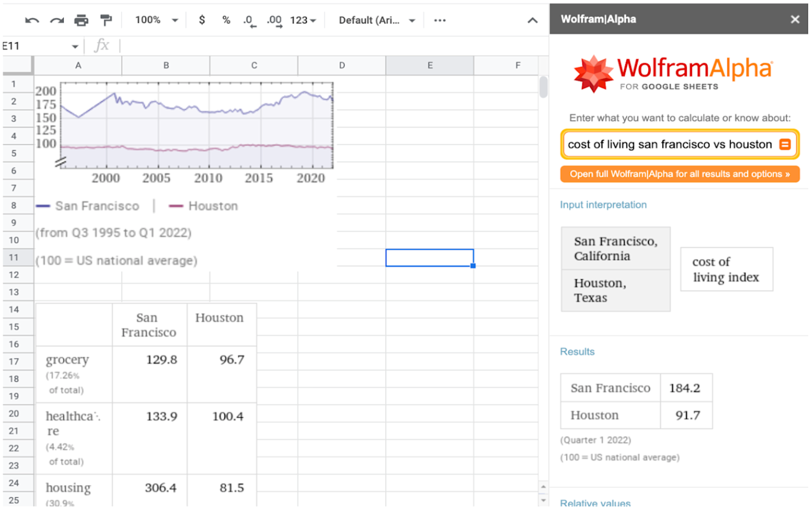Screen dimensions: 812x510
Task: Select the whole sheet via corner box
Action: coord(18,65)
